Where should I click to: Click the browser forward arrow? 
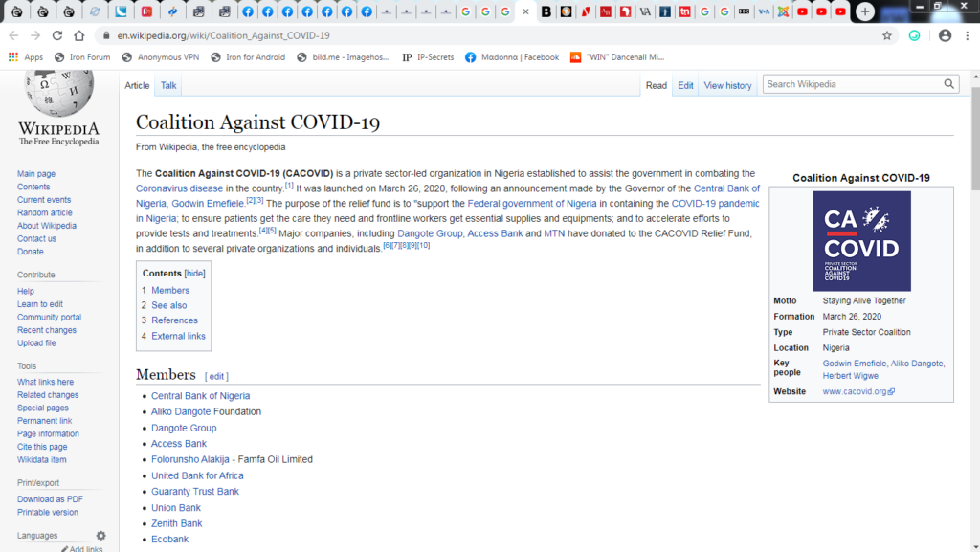coord(35,35)
